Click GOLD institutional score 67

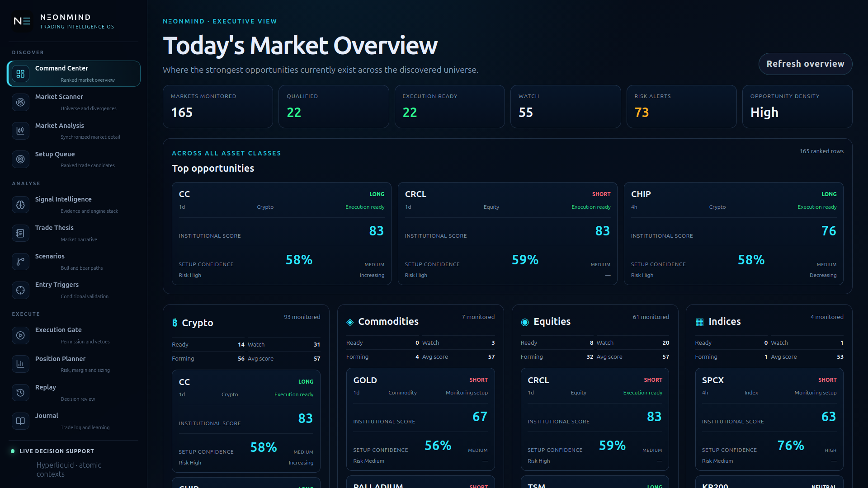click(480, 417)
